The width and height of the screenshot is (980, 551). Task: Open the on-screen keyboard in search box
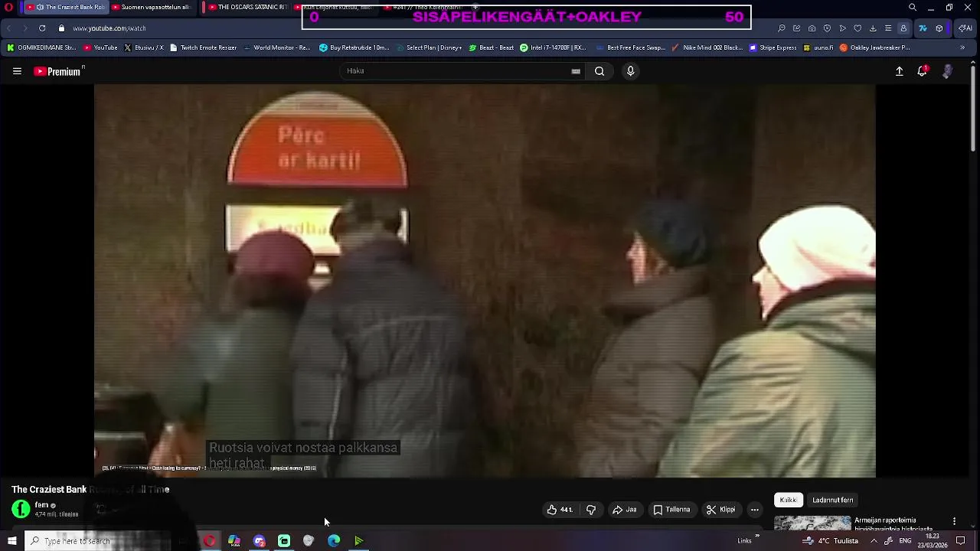(x=576, y=71)
